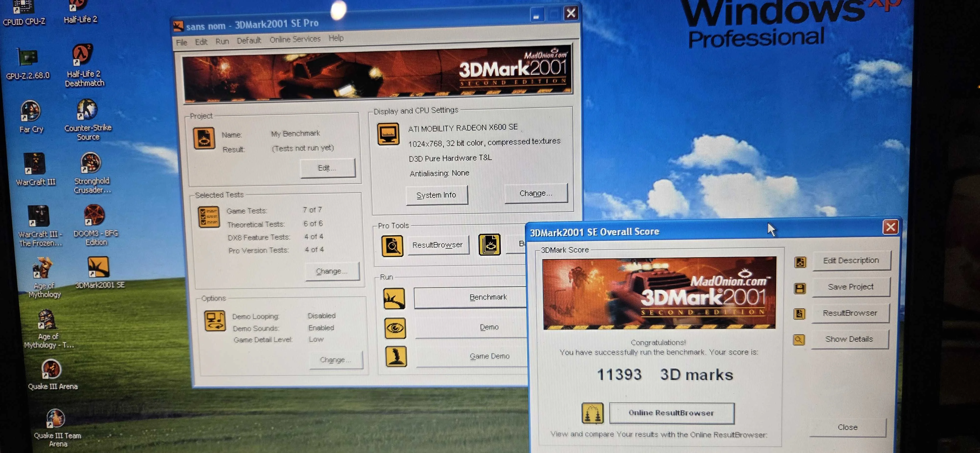Click the "ATI MOBILITY RADEON X600 SE" text
Image resolution: width=980 pixels, height=453 pixels.
463,128
